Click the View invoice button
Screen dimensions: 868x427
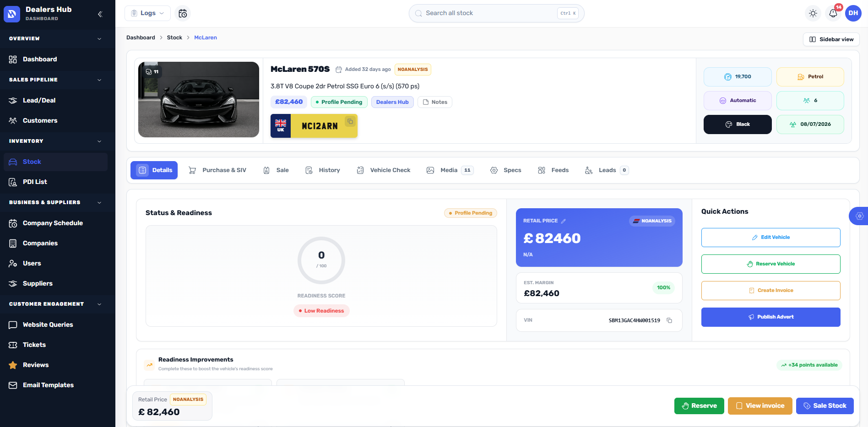click(x=760, y=406)
